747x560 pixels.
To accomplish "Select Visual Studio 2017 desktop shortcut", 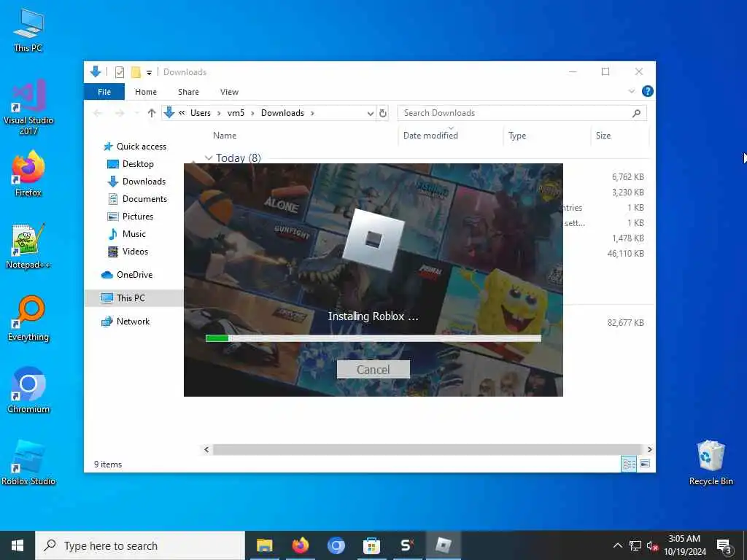I will [x=28, y=107].
